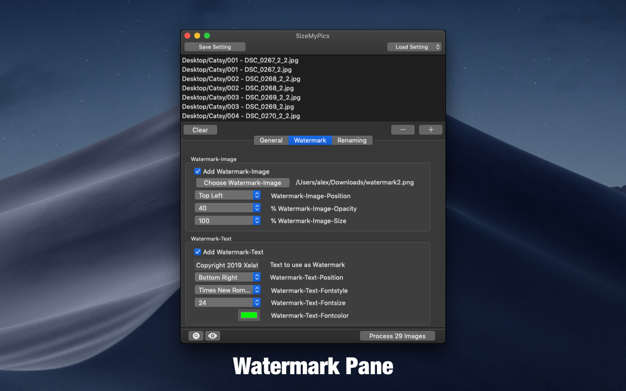
Task: Open the Top Left image position dropdown
Action: click(x=228, y=195)
